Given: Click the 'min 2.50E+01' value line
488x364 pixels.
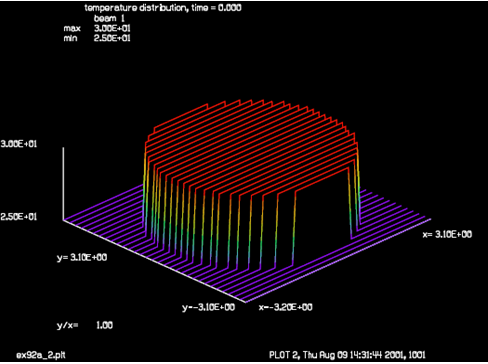Looking at the screenshot, I should click(97, 38).
